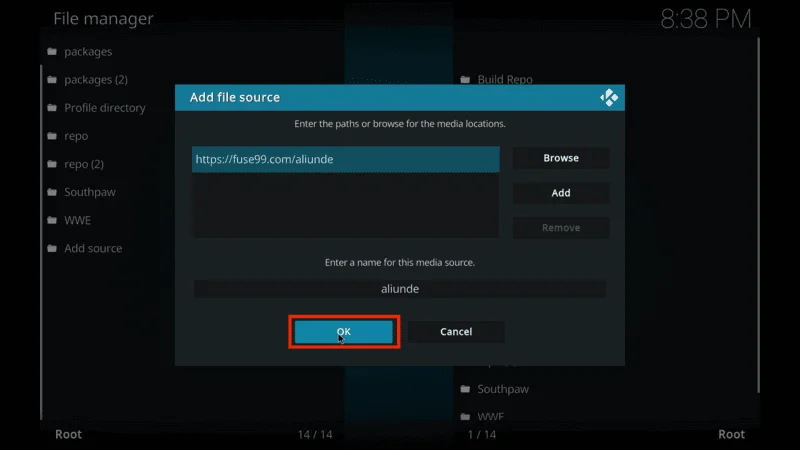
Task: Cancel the Add file source dialog
Action: (x=456, y=332)
